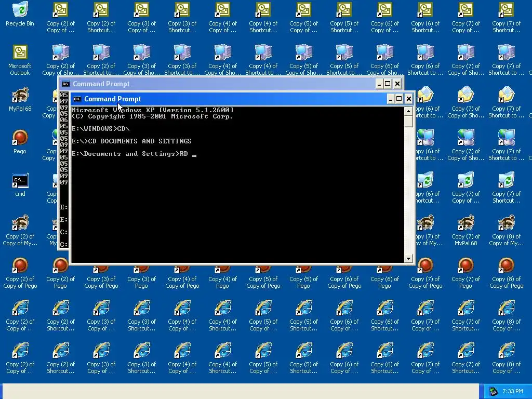Click the 7:33 PM taskbar clock
The width and height of the screenshot is (532, 399).
point(513,391)
